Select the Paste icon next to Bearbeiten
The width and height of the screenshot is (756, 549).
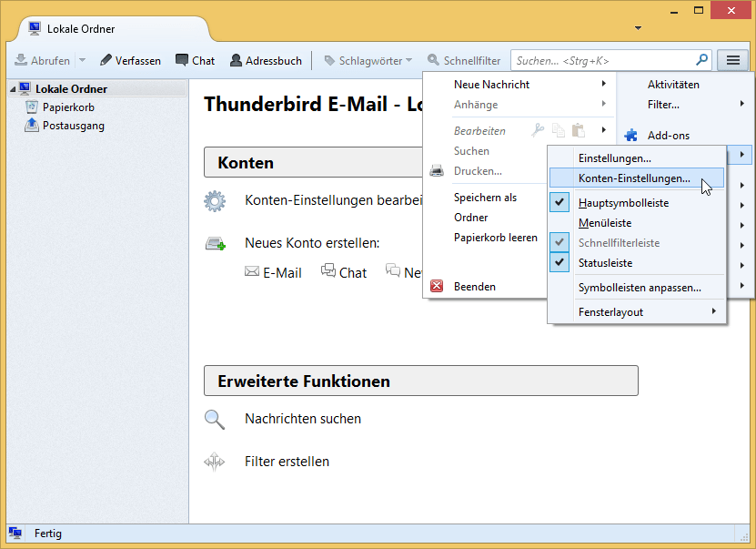[580, 130]
